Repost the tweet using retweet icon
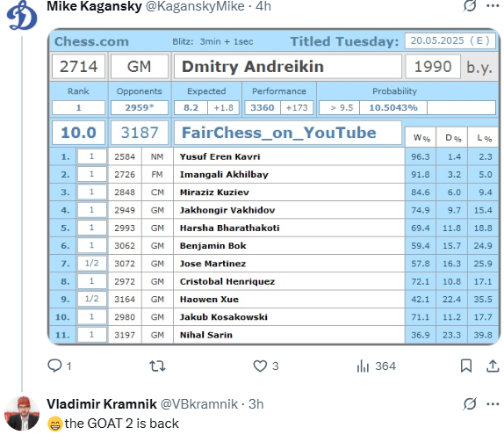The width and height of the screenshot is (504, 435). pyautogui.click(x=157, y=366)
